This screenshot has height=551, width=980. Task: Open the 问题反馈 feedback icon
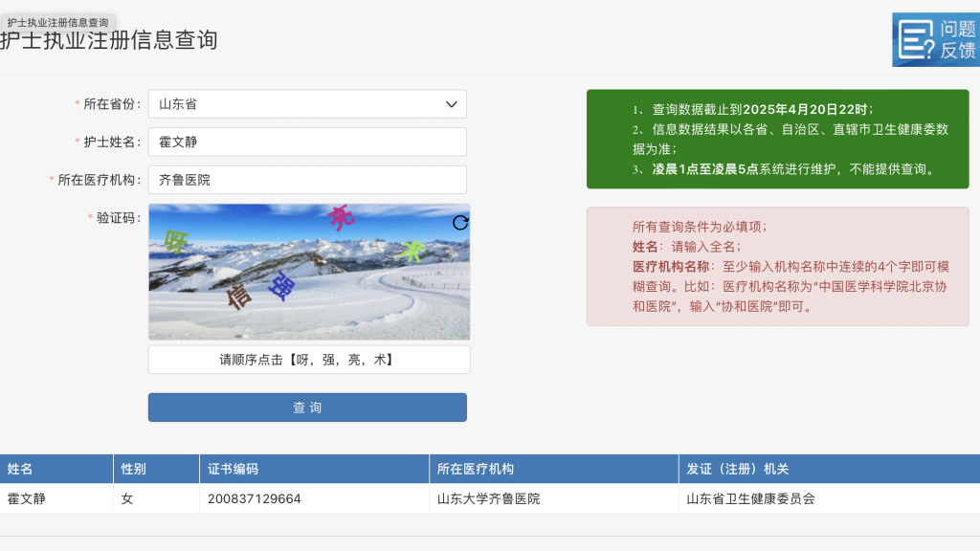(935, 40)
